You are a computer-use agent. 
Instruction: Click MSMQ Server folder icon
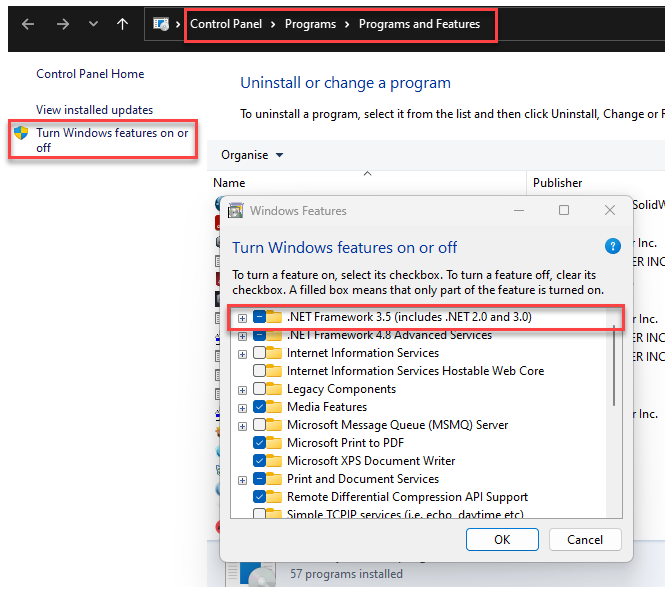274,425
